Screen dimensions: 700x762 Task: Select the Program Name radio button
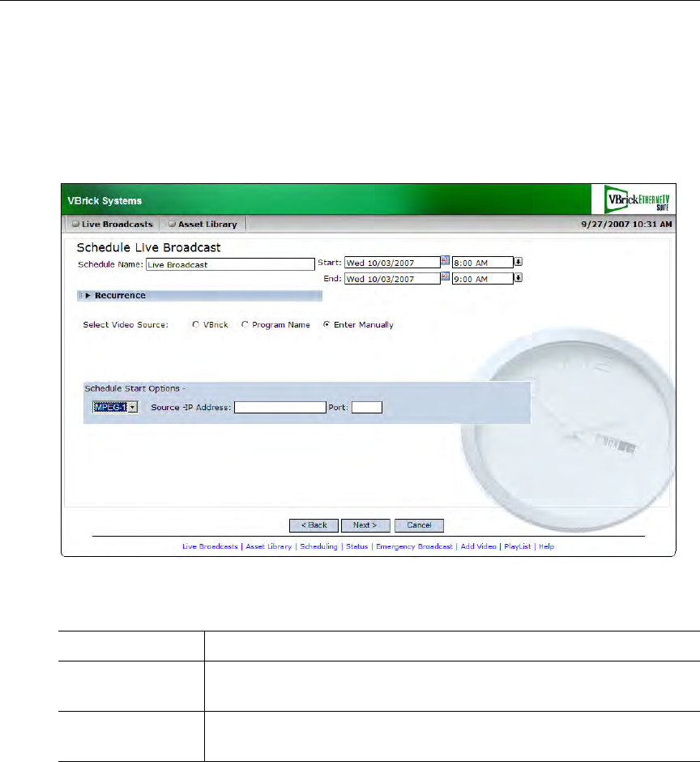245,324
